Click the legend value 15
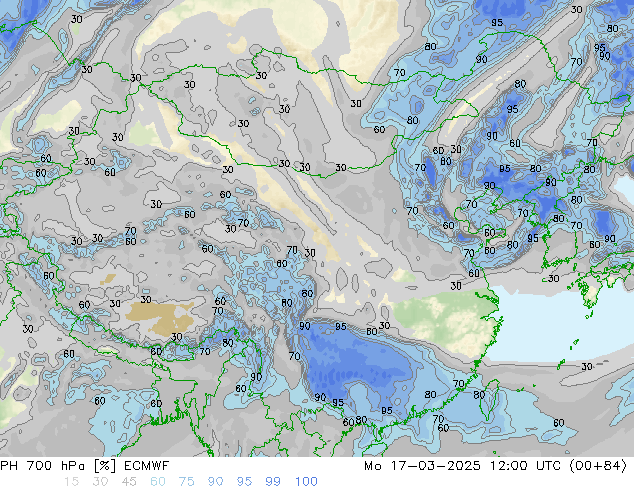 [71, 482]
